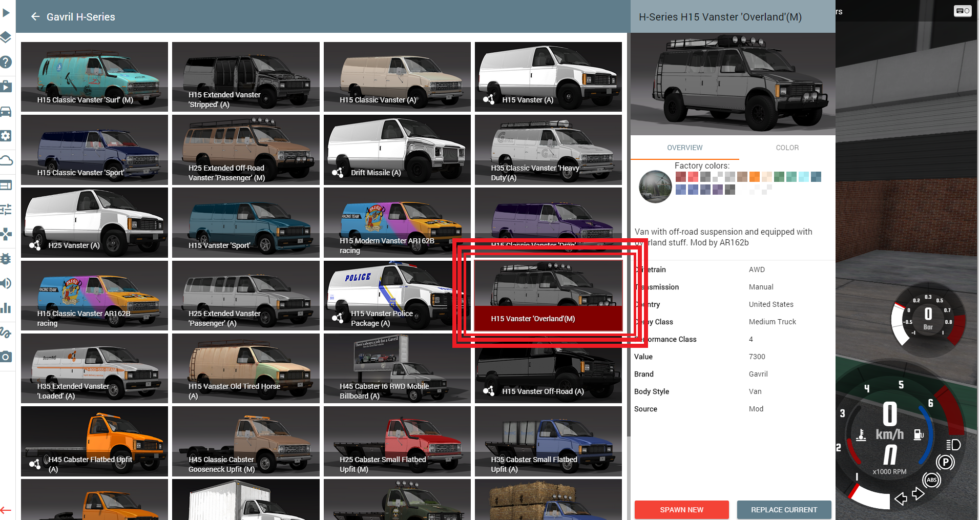This screenshot has height=520, width=980.
Task: Pick the purple factory color swatch
Action: 718,190
